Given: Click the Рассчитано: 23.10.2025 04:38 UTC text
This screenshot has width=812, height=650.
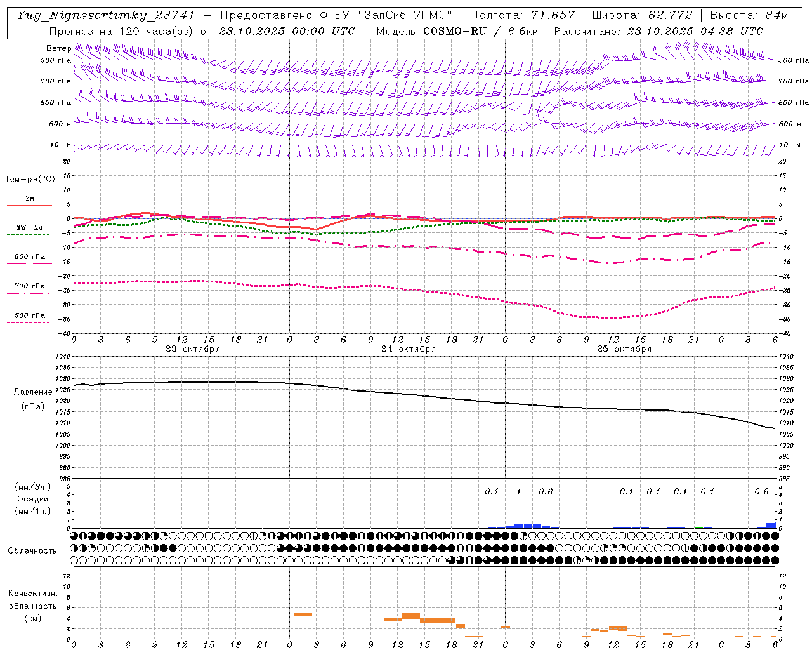Looking at the screenshot, I should click(x=658, y=31).
